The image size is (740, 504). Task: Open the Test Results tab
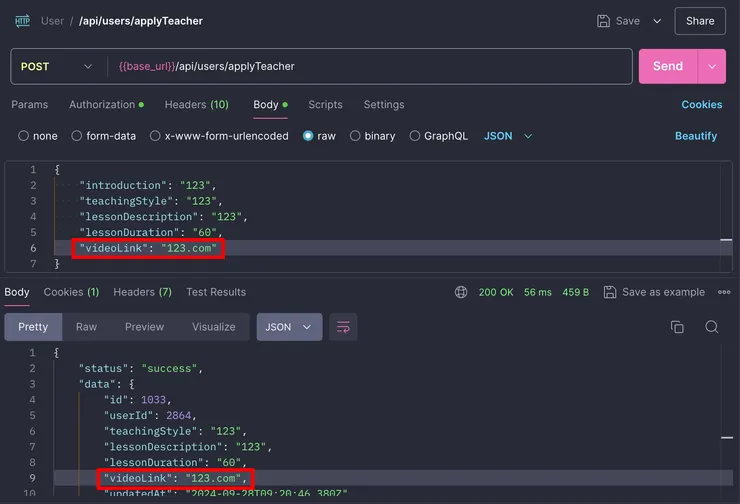point(215,292)
